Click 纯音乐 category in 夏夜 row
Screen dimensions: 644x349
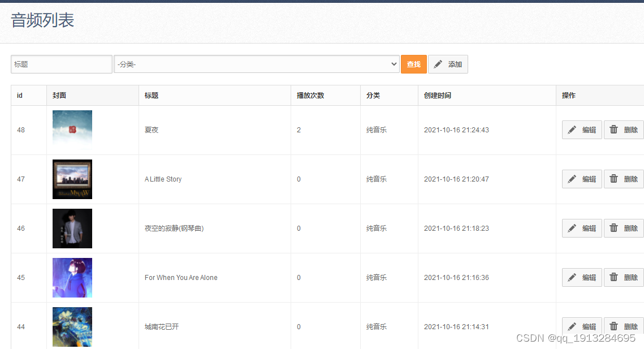coord(377,130)
